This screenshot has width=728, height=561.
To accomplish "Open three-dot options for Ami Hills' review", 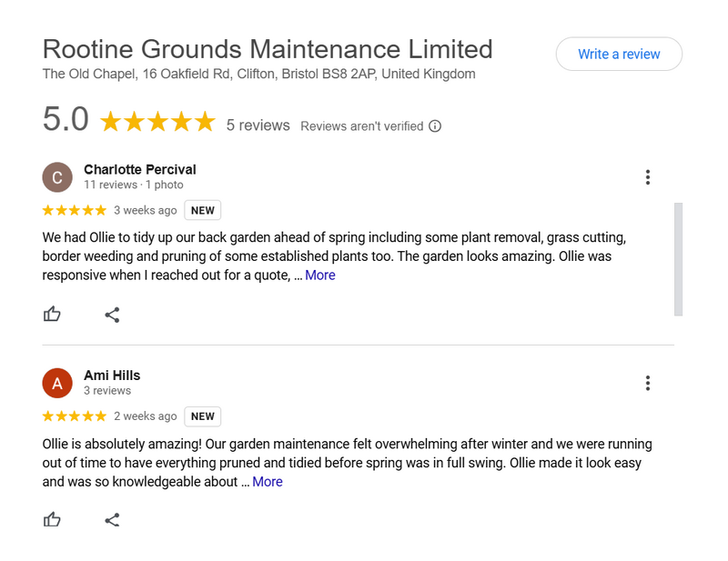I will (647, 383).
